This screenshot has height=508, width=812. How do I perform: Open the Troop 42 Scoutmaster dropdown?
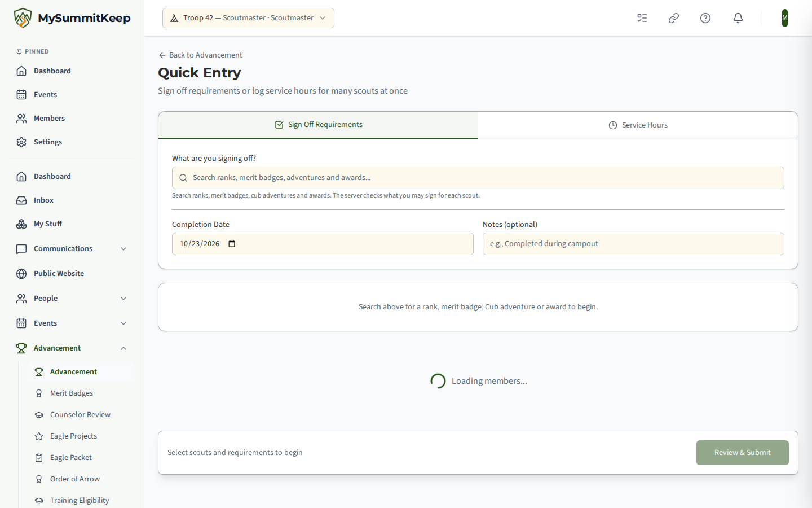pos(248,18)
